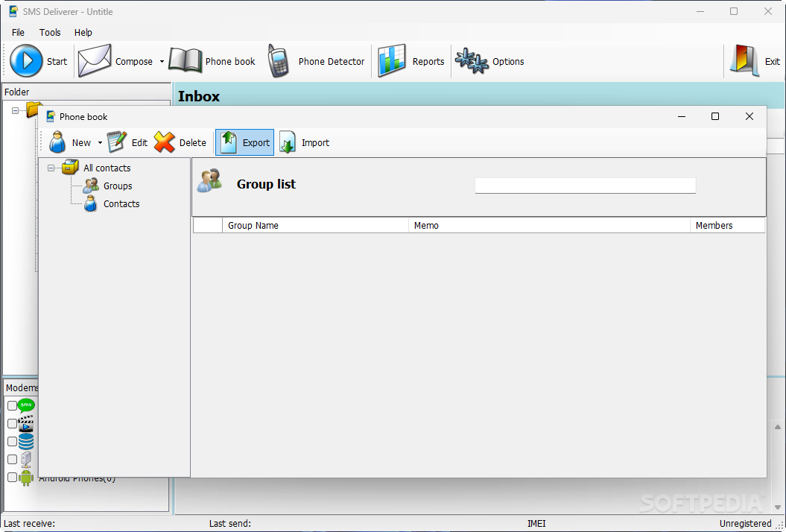Click Edit notepad icon in Phone book
The width and height of the screenshot is (786, 532).
click(x=117, y=142)
